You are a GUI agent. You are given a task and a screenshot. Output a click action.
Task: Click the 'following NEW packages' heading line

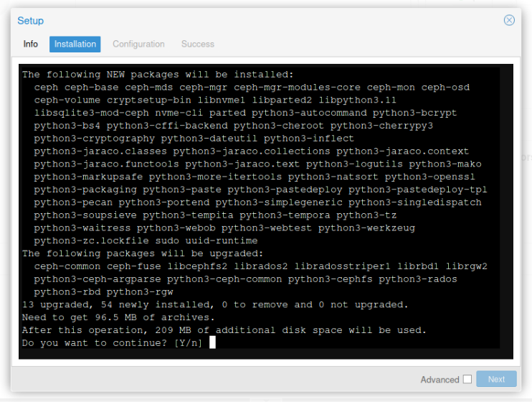[158, 75]
